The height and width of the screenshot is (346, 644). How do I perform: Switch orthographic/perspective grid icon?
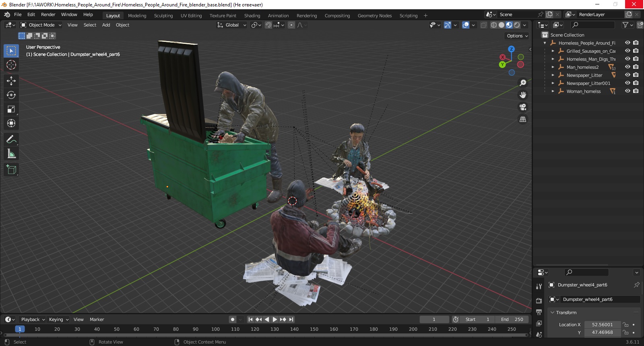pos(523,119)
